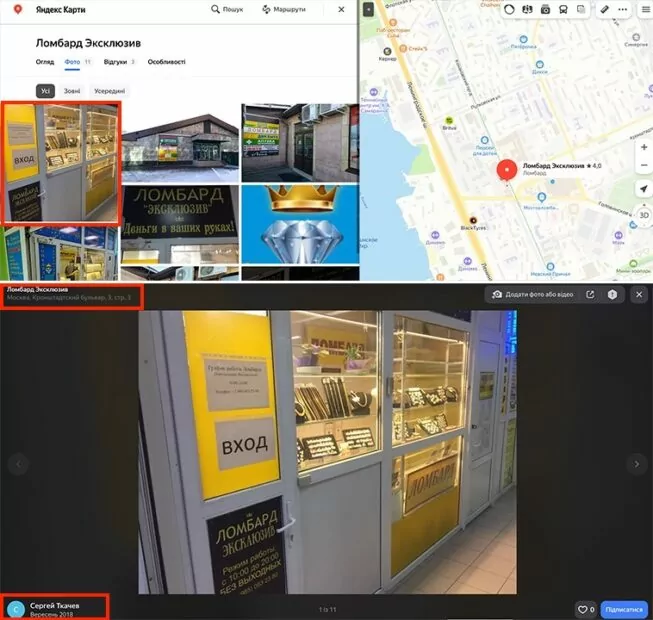Click the Яндекс Карти logo pin
The image size is (653, 620).
(x=18, y=9)
